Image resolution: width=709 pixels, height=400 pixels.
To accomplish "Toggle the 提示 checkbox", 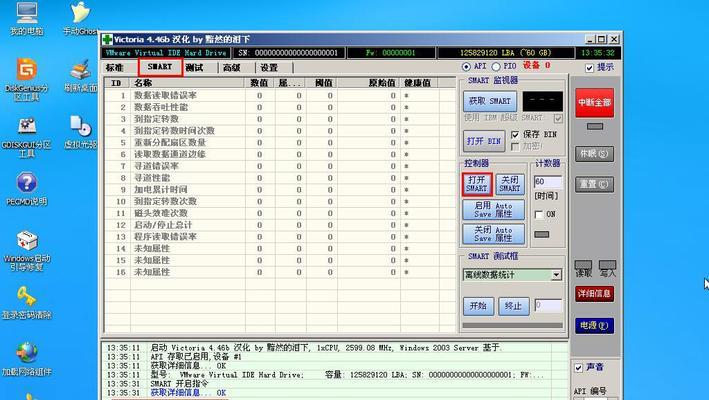I will point(589,68).
